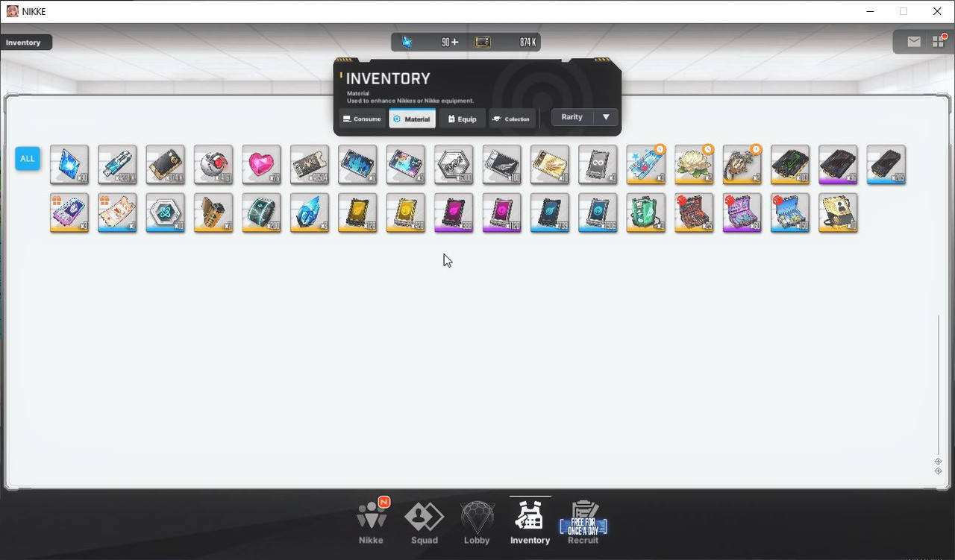The image size is (955, 560).
Task: Click the gem currency 90+ counter
Action: [x=431, y=43]
